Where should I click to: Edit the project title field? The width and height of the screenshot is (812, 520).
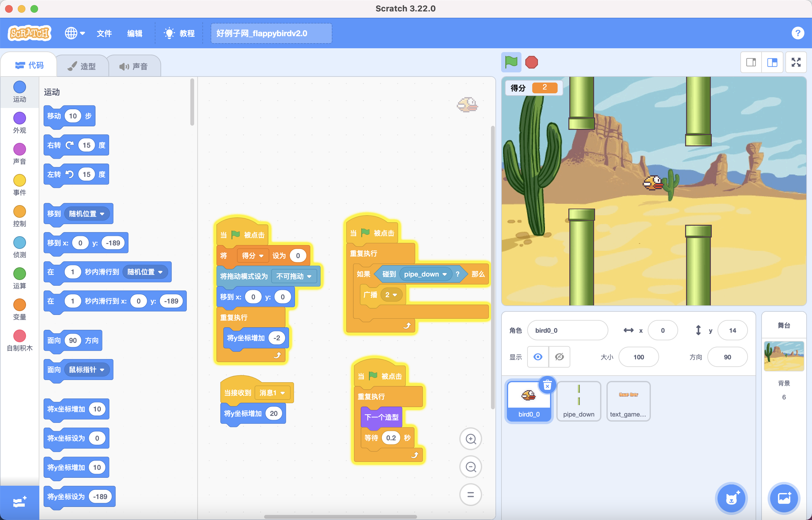(271, 33)
